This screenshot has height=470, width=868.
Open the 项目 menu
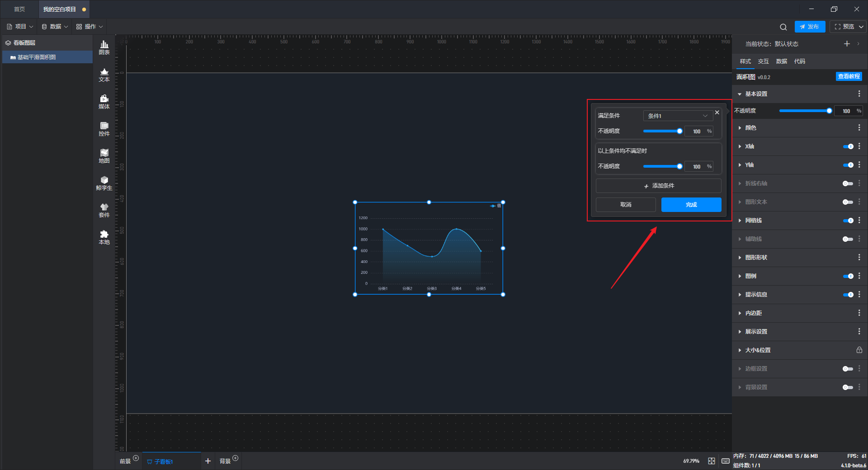20,27
